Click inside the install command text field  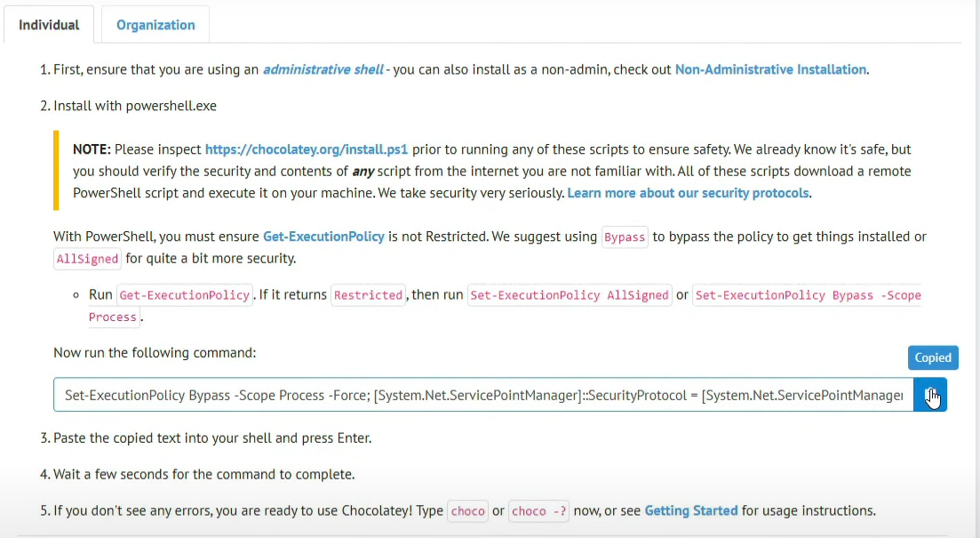(x=483, y=395)
